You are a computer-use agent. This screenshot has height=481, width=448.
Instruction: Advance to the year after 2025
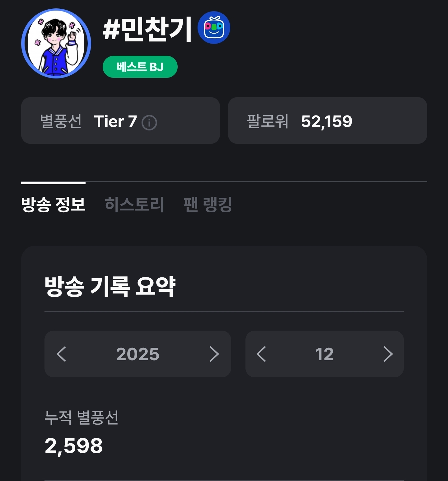214,354
